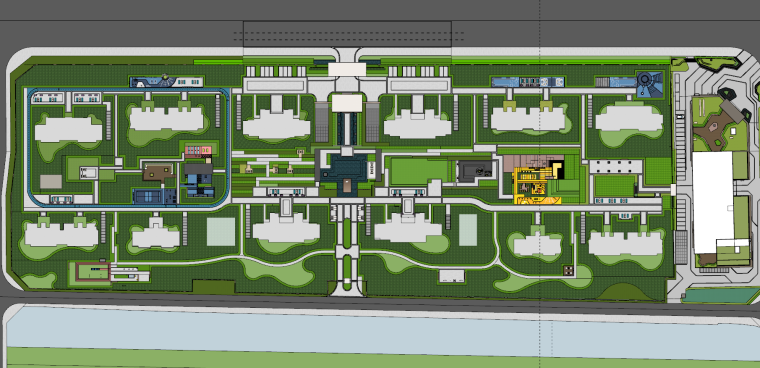Click the brown block in central pool
This screenshot has height=368, width=760.
pyautogui.click(x=347, y=185)
